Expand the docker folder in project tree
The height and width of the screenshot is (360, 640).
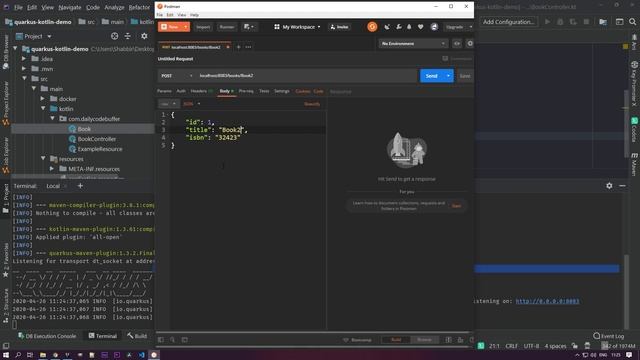tap(43, 99)
